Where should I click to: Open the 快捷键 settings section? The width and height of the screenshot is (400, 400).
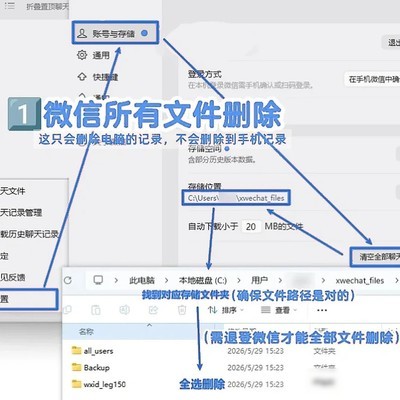point(97,77)
